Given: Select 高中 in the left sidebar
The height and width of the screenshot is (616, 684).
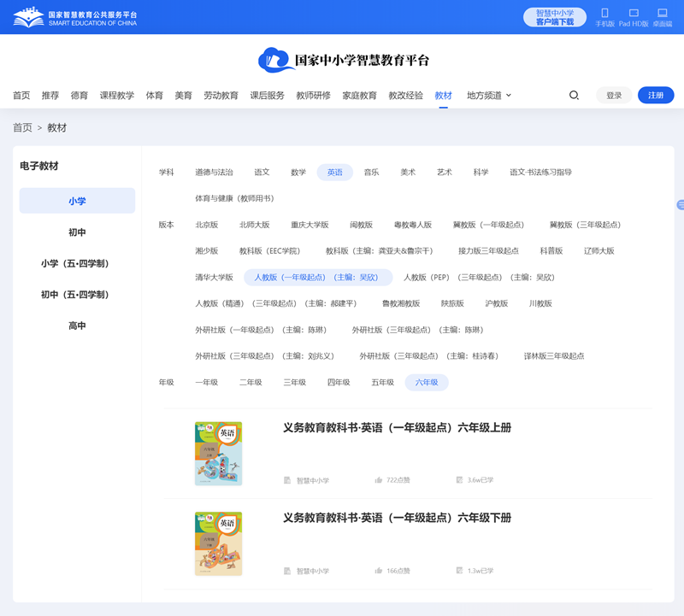Looking at the screenshot, I should [x=77, y=326].
